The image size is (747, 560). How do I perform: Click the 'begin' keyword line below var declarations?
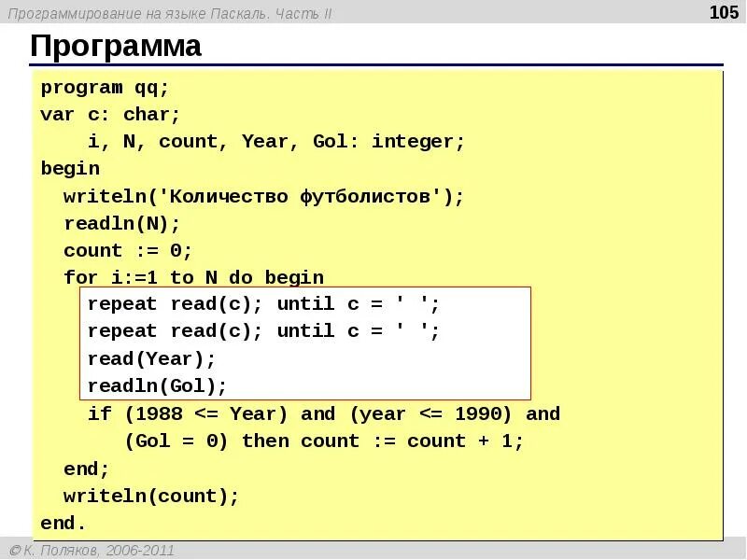click(70, 169)
